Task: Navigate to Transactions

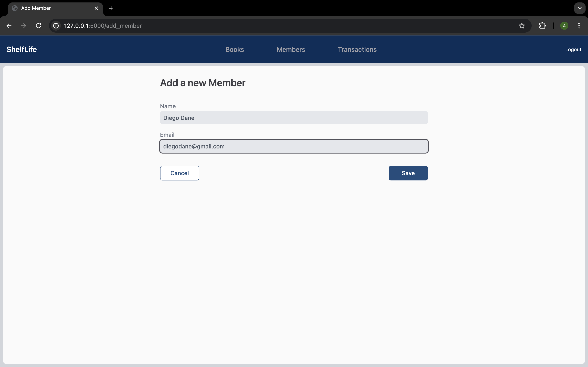Action: (357, 50)
